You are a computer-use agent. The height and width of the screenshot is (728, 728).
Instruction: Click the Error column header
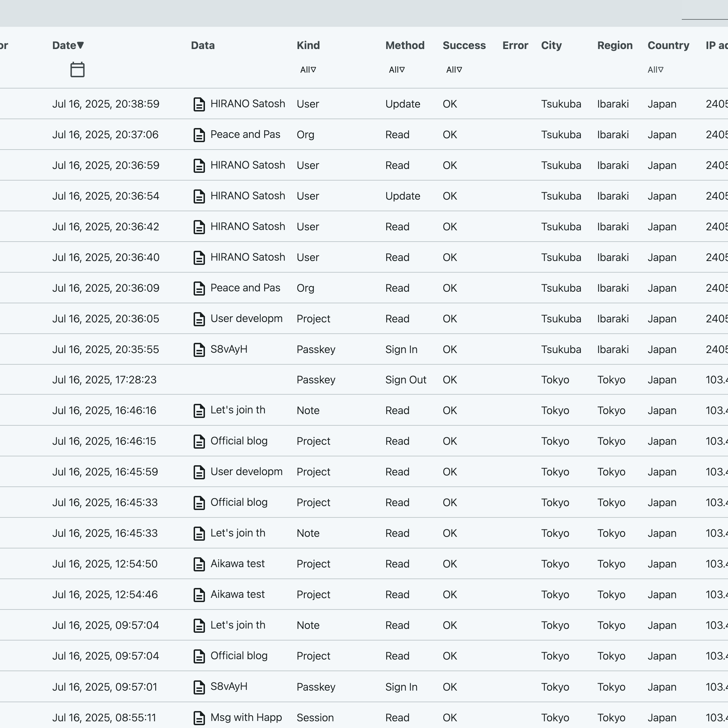point(515,45)
